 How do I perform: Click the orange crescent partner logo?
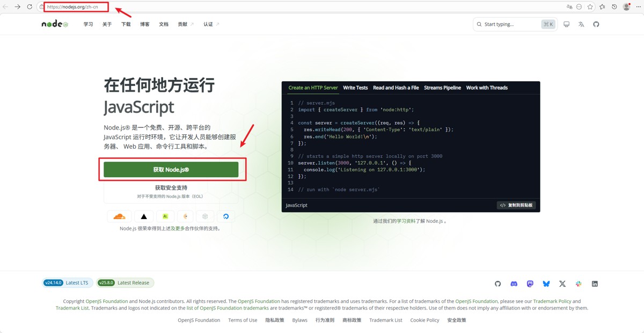pyautogui.click(x=185, y=216)
